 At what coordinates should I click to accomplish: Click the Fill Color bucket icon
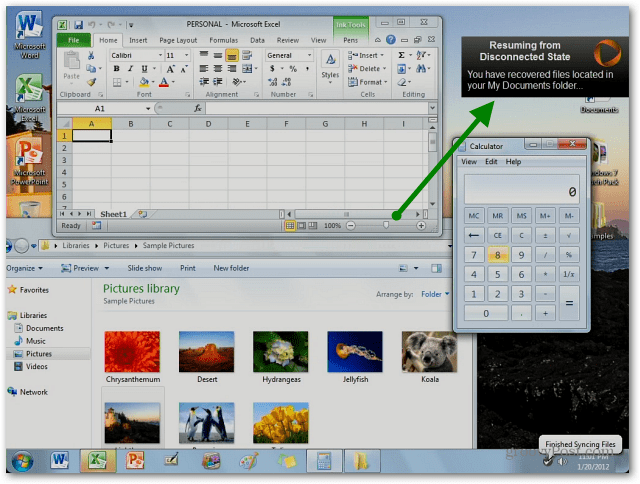143,82
